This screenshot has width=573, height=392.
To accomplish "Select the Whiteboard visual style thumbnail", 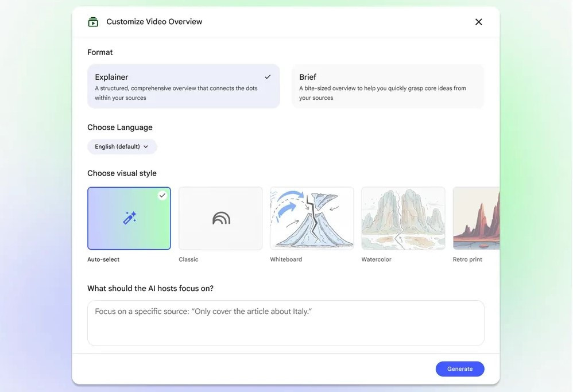I will tap(312, 218).
